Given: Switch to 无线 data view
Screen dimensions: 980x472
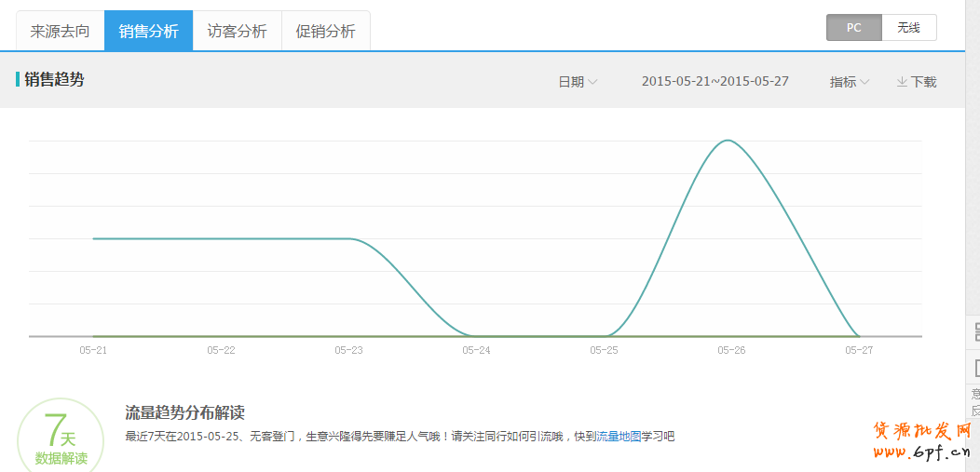Looking at the screenshot, I should click(908, 28).
